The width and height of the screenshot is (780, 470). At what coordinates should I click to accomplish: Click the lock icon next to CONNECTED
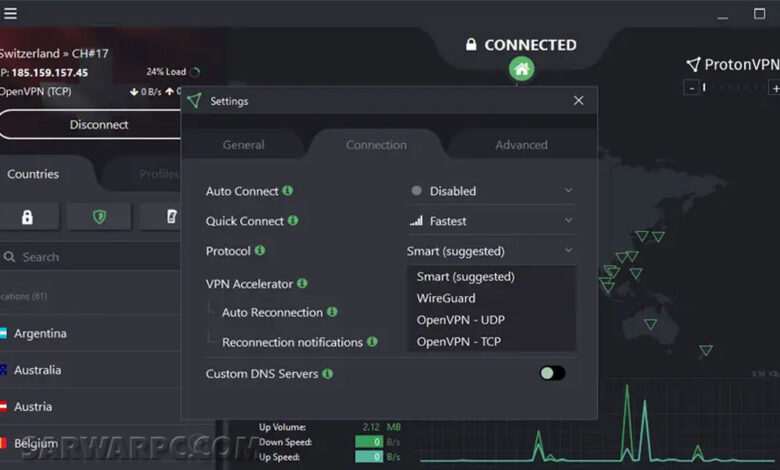471,44
